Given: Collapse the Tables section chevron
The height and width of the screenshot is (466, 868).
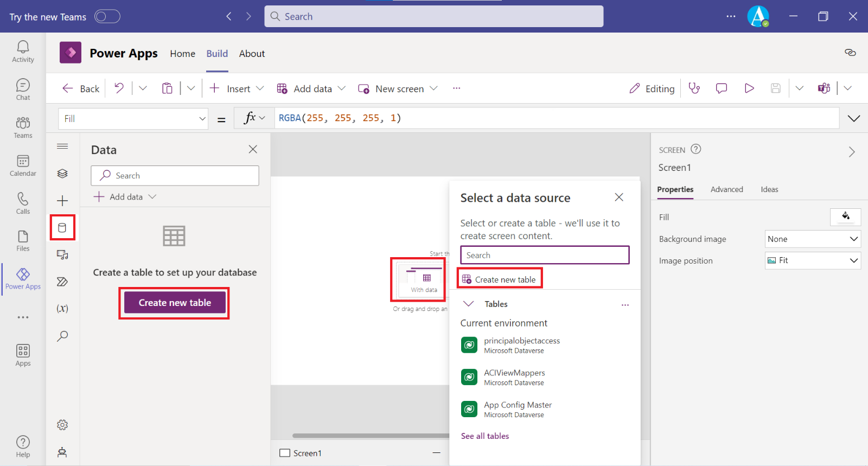Looking at the screenshot, I should tap(469, 304).
